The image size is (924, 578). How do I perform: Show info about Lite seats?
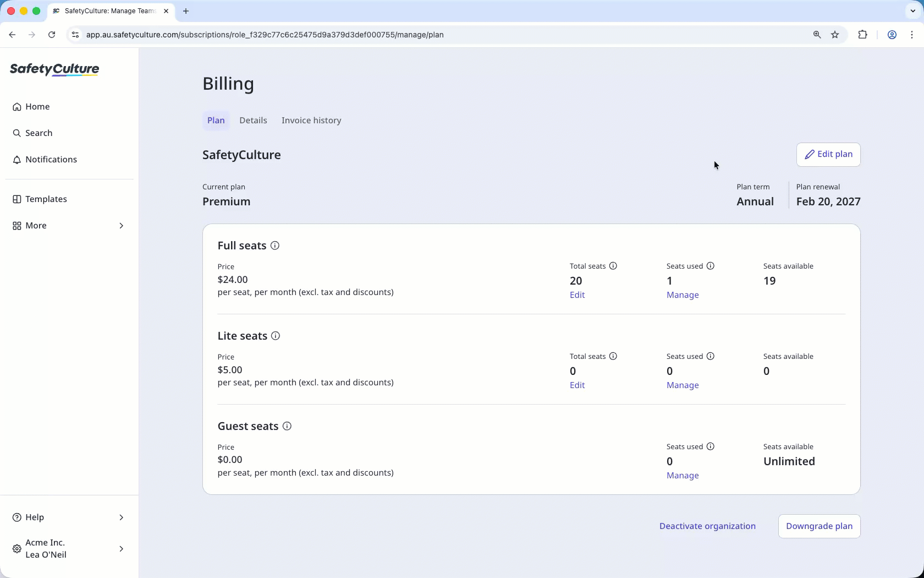pyautogui.click(x=276, y=336)
